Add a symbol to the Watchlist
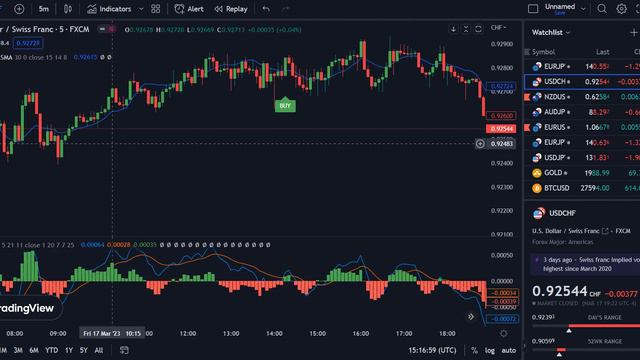This screenshot has width=640, height=360. click(x=634, y=32)
